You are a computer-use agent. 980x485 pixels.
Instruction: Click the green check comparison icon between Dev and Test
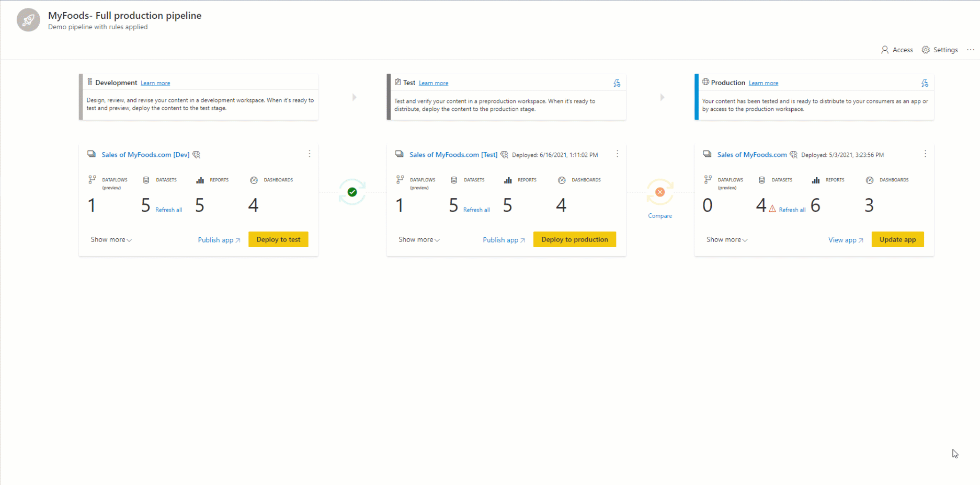352,192
